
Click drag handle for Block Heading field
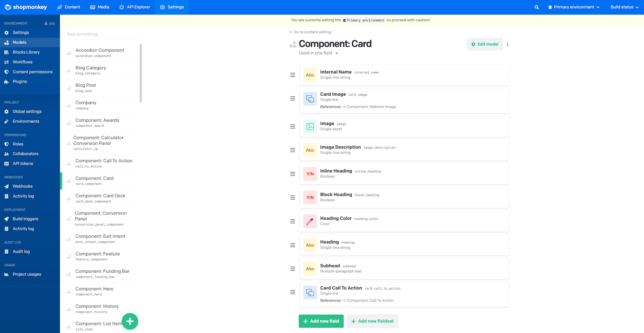[x=292, y=197]
